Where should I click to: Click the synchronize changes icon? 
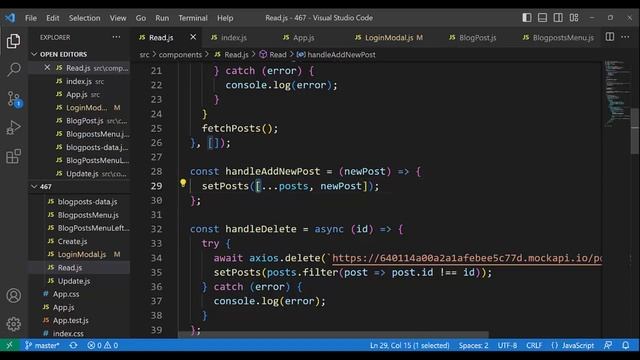coord(73,345)
